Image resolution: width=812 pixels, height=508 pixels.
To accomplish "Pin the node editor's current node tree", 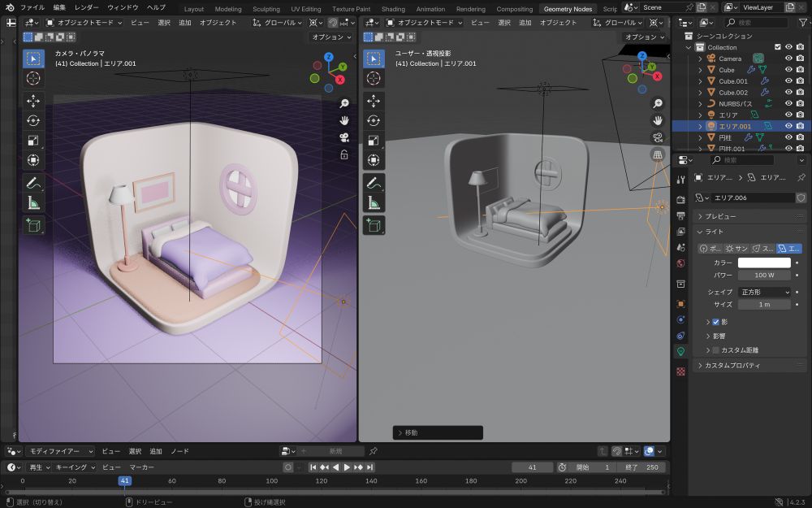I will (x=374, y=451).
